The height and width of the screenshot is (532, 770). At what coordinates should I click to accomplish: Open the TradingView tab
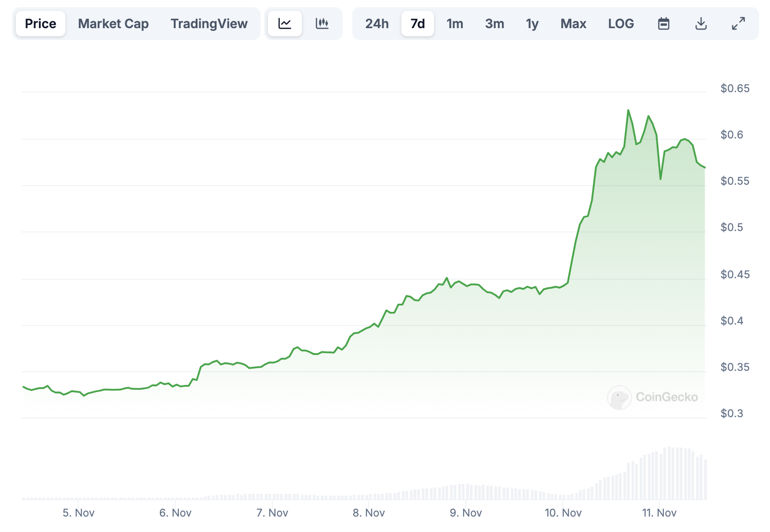pyautogui.click(x=209, y=24)
